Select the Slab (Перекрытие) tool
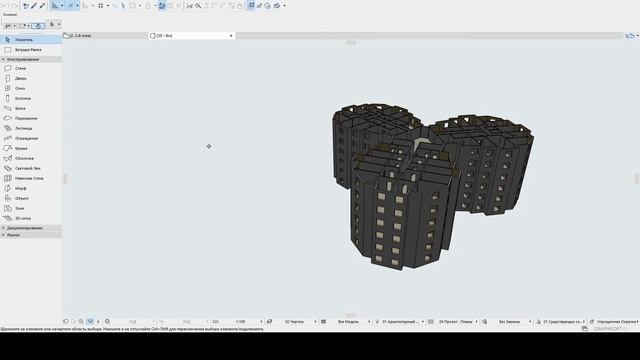The image size is (640, 360). pos(31,118)
